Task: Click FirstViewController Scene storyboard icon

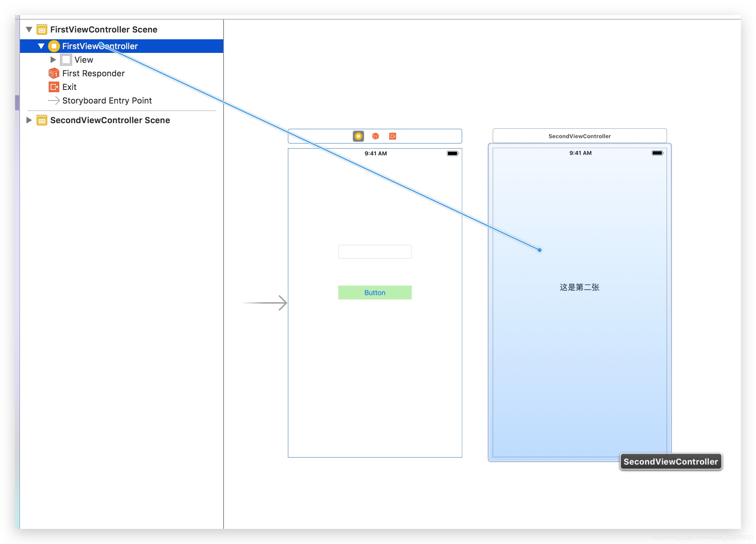Action: click(x=42, y=29)
